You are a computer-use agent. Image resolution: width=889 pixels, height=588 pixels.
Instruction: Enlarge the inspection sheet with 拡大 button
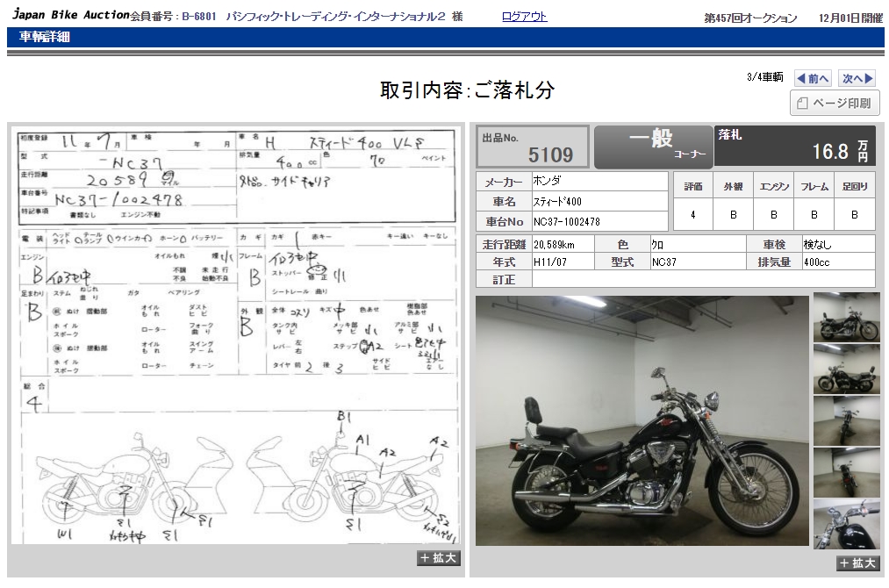coord(438,558)
